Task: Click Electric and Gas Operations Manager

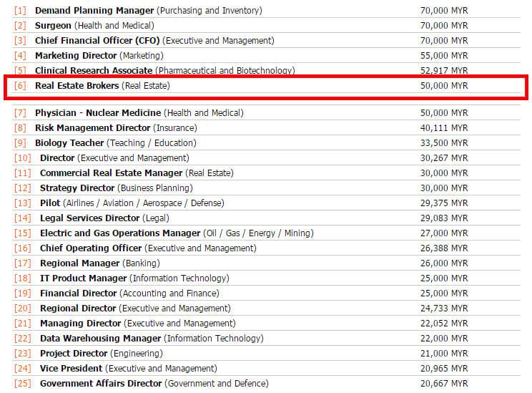Action: pos(120,233)
